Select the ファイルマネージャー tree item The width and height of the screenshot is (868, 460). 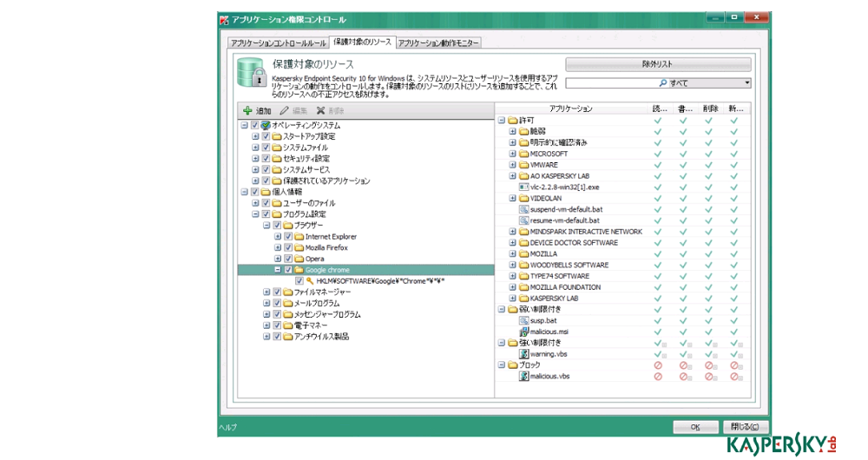[320, 292]
